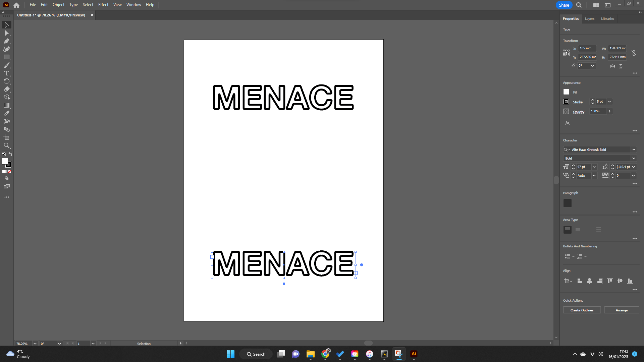Open the stroke weight dropdown
Screen dimensions: 644x362
610,102
